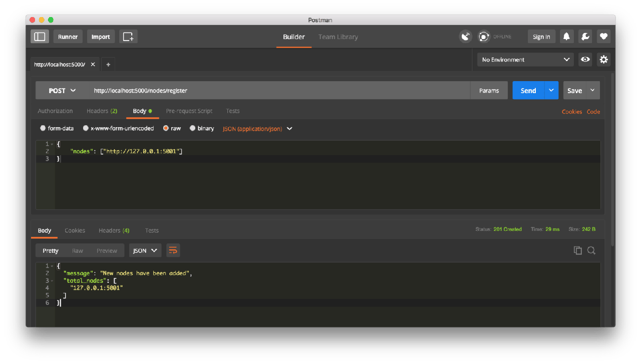Open a new window with plus icon
Viewport: 641px width, 364px height.
point(128,37)
